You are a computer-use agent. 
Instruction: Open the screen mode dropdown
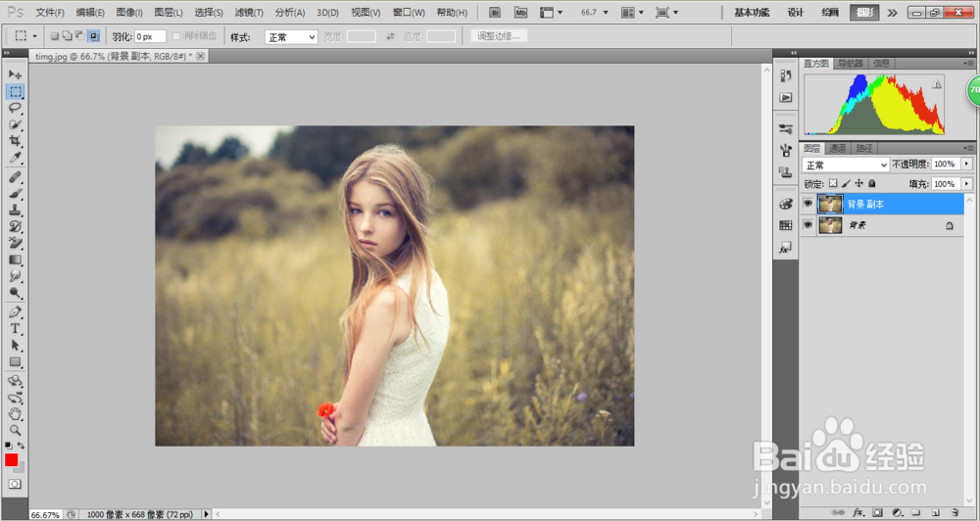point(666,13)
